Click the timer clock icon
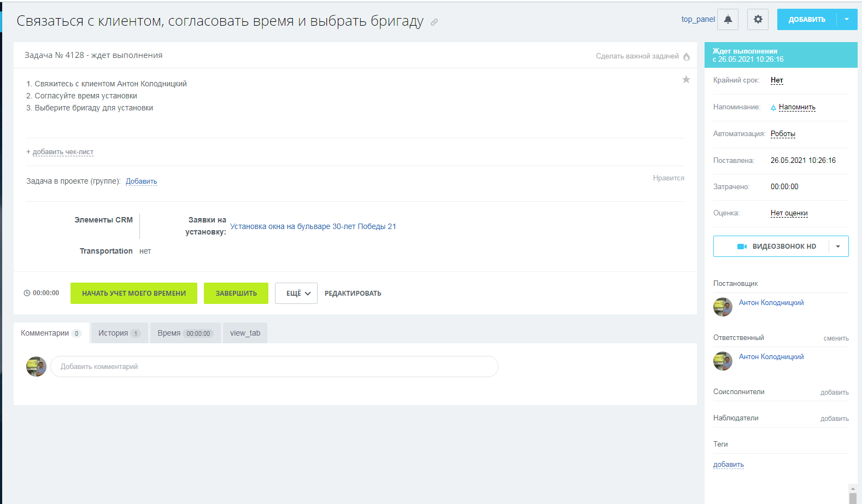 27,293
